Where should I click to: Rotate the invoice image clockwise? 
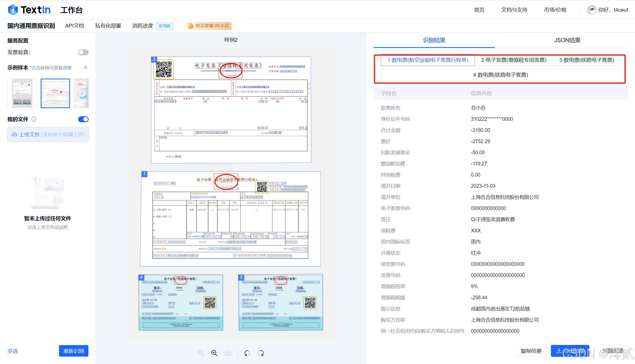click(261, 353)
